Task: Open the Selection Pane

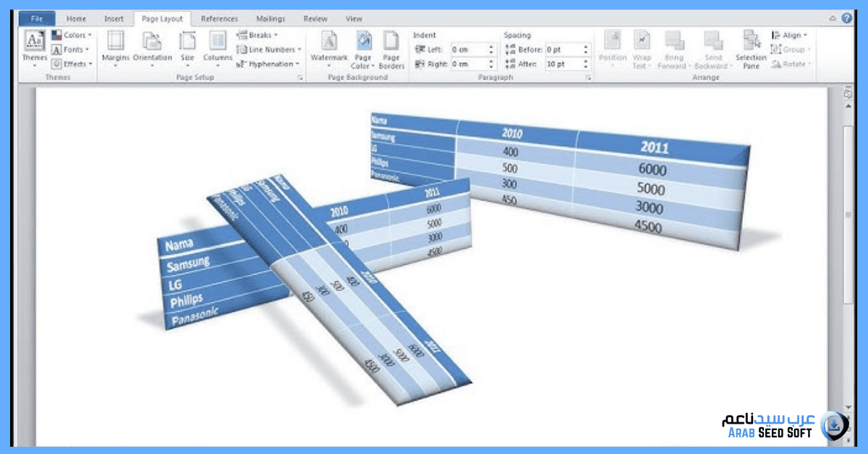Action: coord(751,48)
